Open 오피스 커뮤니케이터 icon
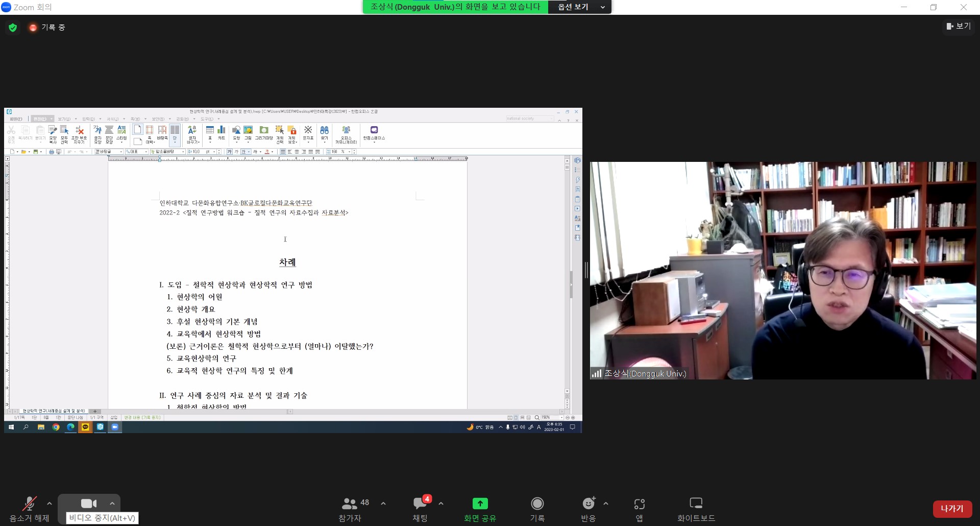The width and height of the screenshot is (980, 526). coord(346,134)
